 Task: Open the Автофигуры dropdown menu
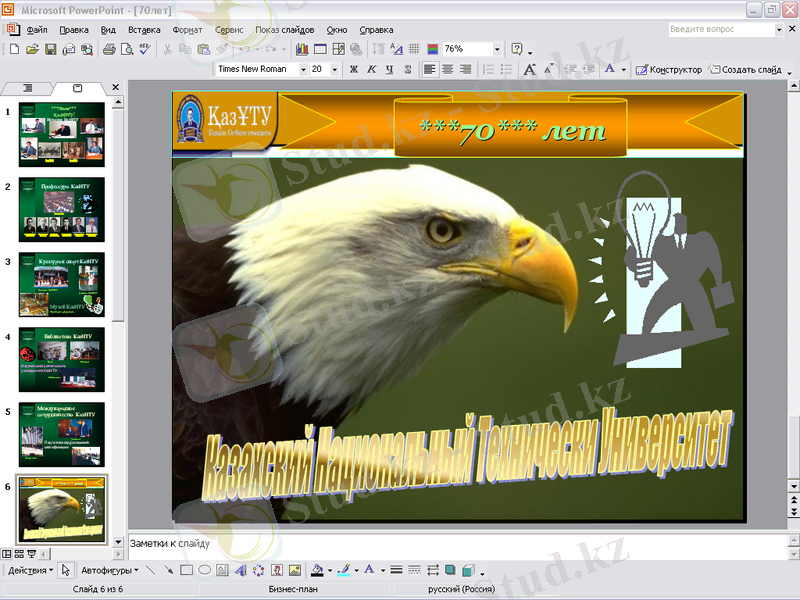point(110,570)
